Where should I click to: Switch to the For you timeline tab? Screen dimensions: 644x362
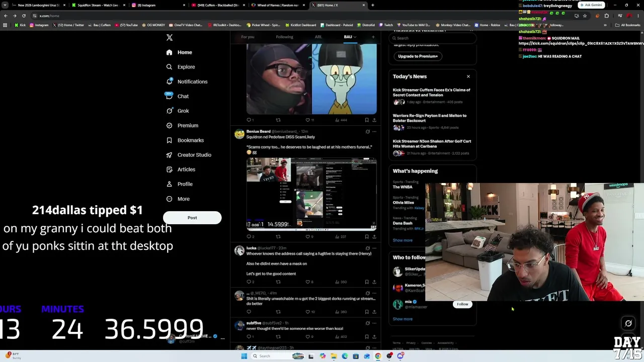[248, 37]
